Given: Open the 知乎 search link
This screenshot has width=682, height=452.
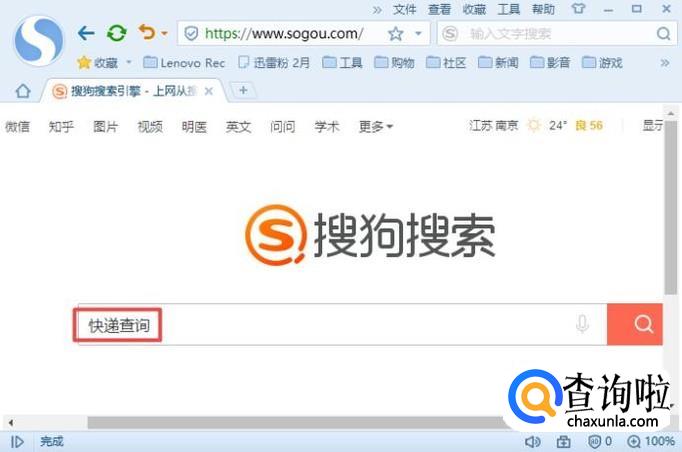Looking at the screenshot, I should (61, 127).
